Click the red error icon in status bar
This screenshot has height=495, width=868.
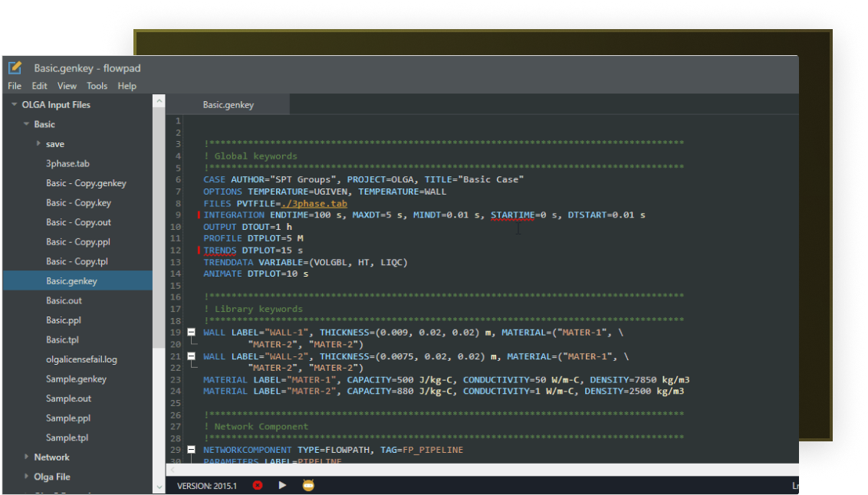(x=258, y=485)
